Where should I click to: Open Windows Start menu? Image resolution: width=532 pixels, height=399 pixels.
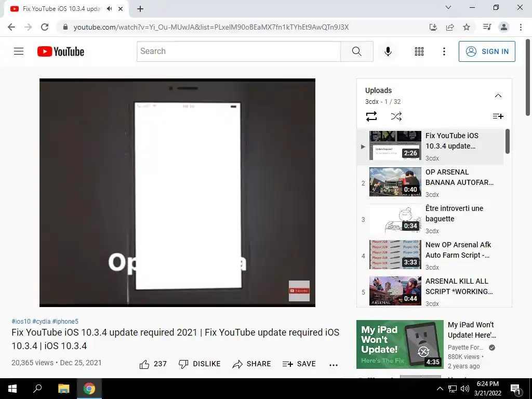click(12, 389)
